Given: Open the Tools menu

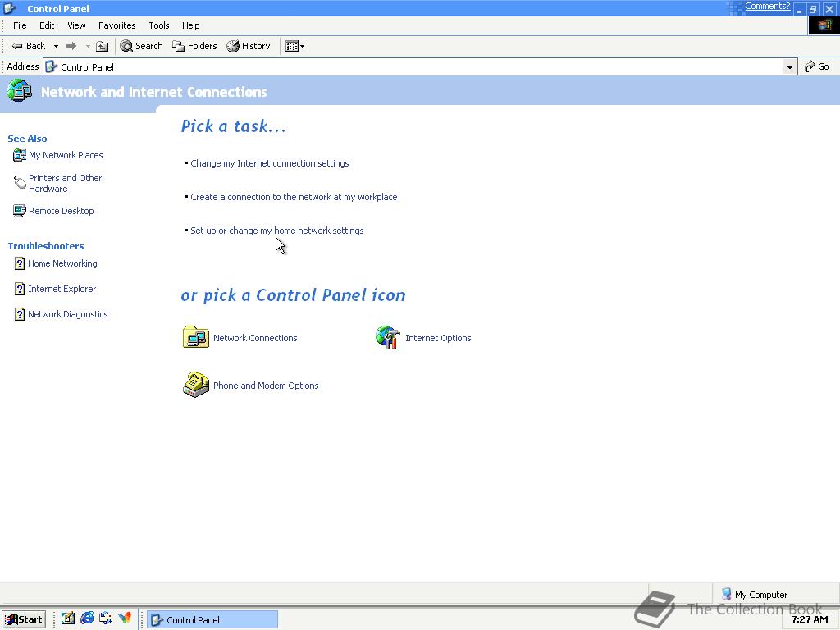Looking at the screenshot, I should (159, 25).
